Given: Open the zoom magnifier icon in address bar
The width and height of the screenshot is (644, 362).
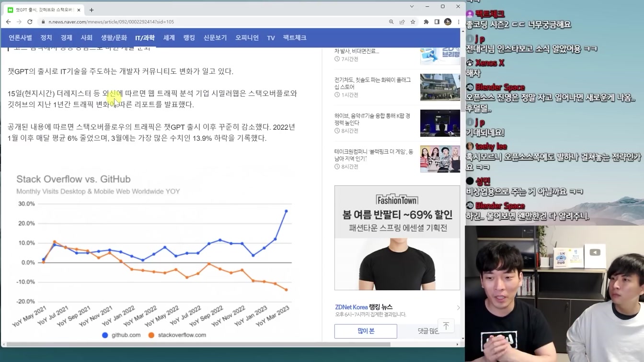Looking at the screenshot, I should 391,22.
